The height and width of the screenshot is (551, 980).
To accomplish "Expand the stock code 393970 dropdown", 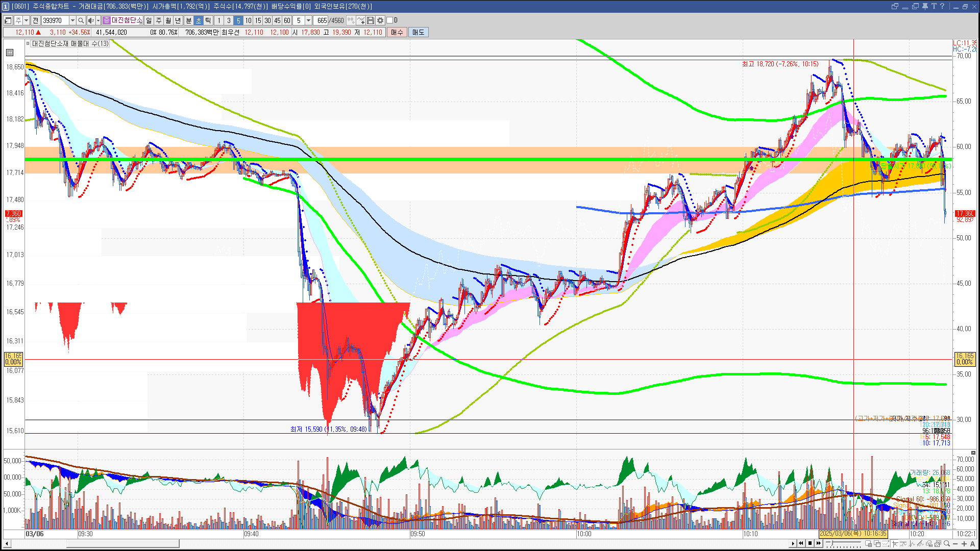I will pos(72,20).
